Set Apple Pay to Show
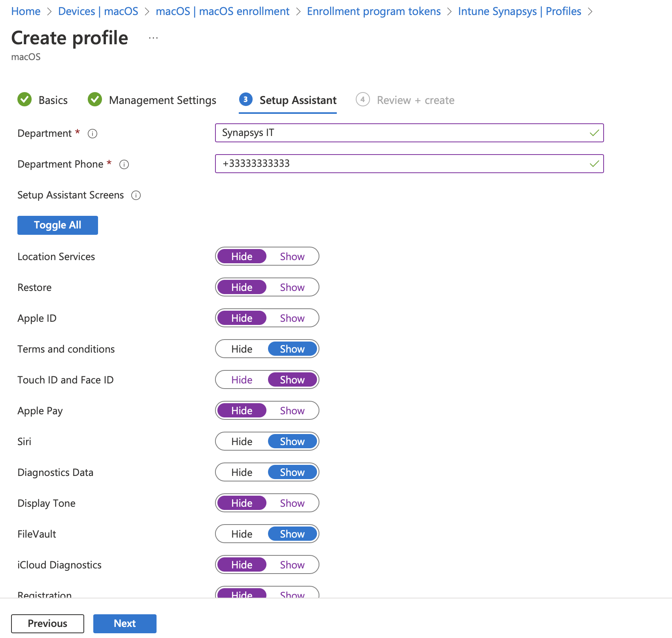Viewport: 672px width, 638px height. tap(292, 411)
